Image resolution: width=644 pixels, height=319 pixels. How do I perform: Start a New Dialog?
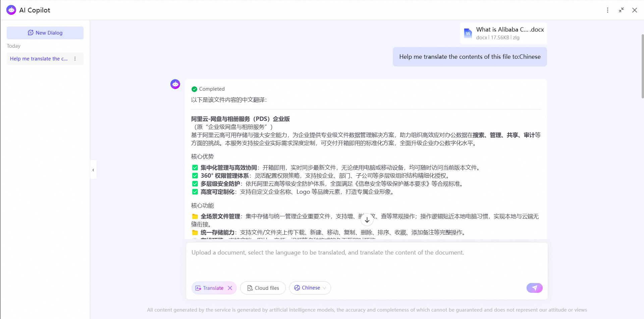click(x=45, y=33)
